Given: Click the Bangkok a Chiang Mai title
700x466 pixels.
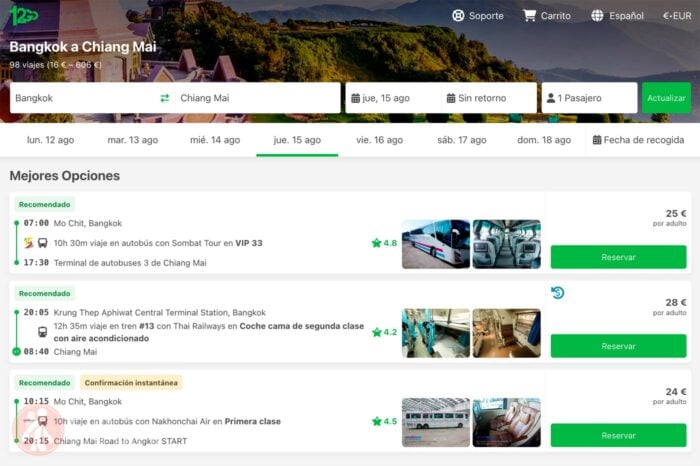Looking at the screenshot, I should tap(83, 47).
